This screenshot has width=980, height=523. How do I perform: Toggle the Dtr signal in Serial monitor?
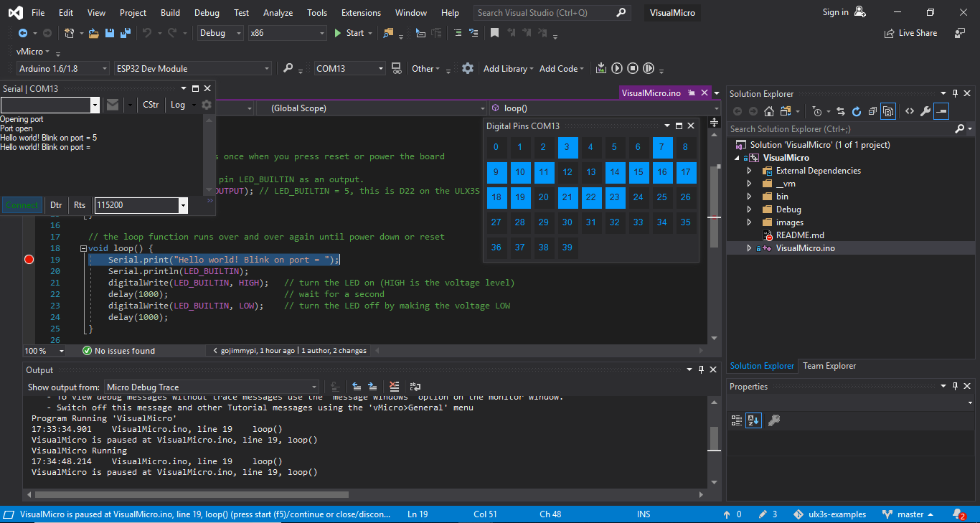pos(56,204)
